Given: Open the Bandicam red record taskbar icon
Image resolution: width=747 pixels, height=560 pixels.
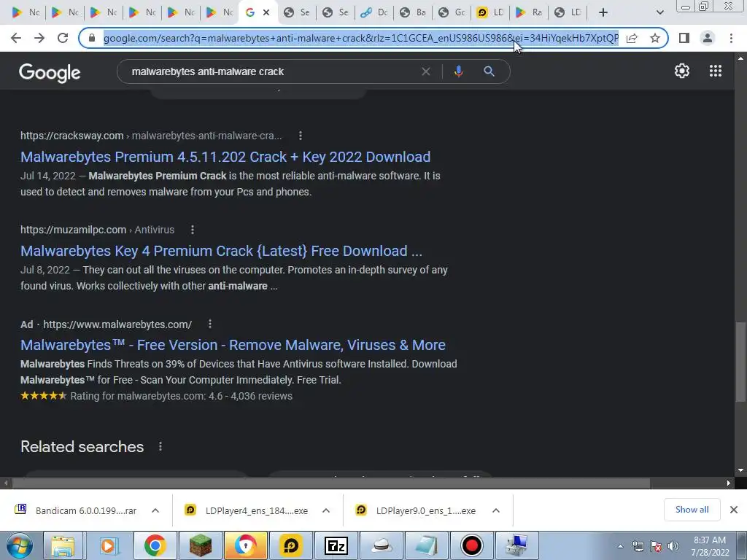Looking at the screenshot, I should pos(472,545).
